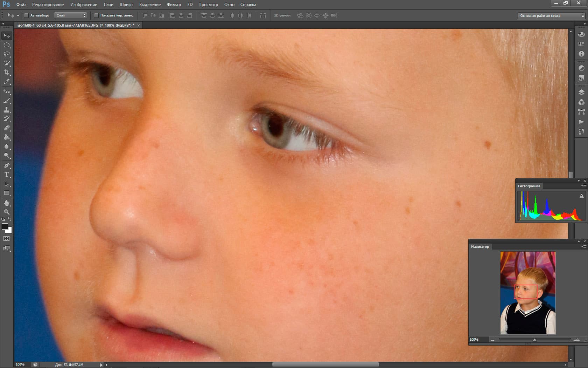Open the Слой auto-select dropdown
Image resolution: width=588 pixels, height=368 pixels.
pyautogui.click(x=70, y=15)
